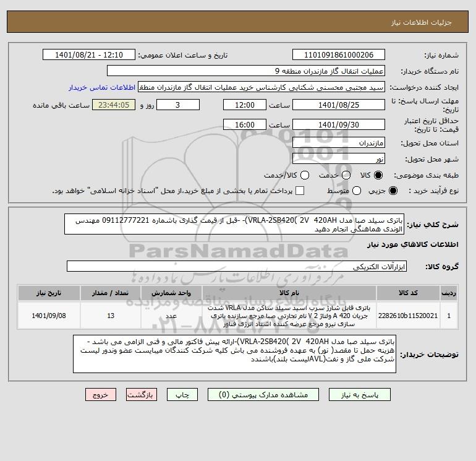Click the چاپ print button
476x461 pixels.
click(x=182, y=395)
